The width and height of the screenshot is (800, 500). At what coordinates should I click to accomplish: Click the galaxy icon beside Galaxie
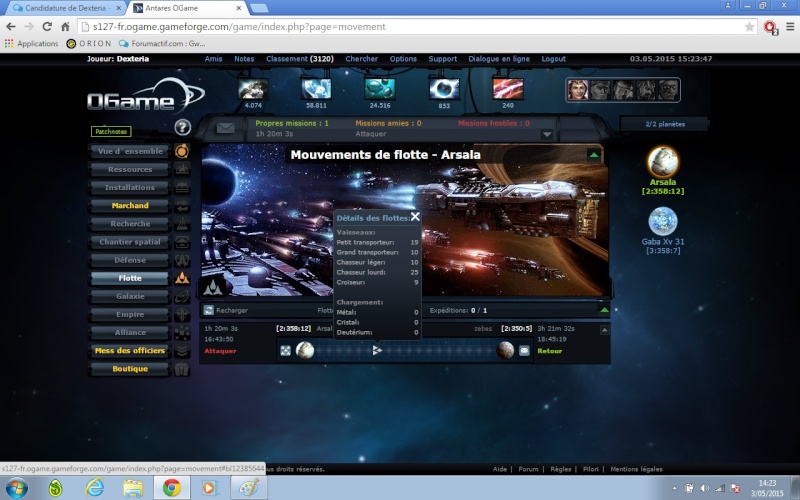point(182,296)
